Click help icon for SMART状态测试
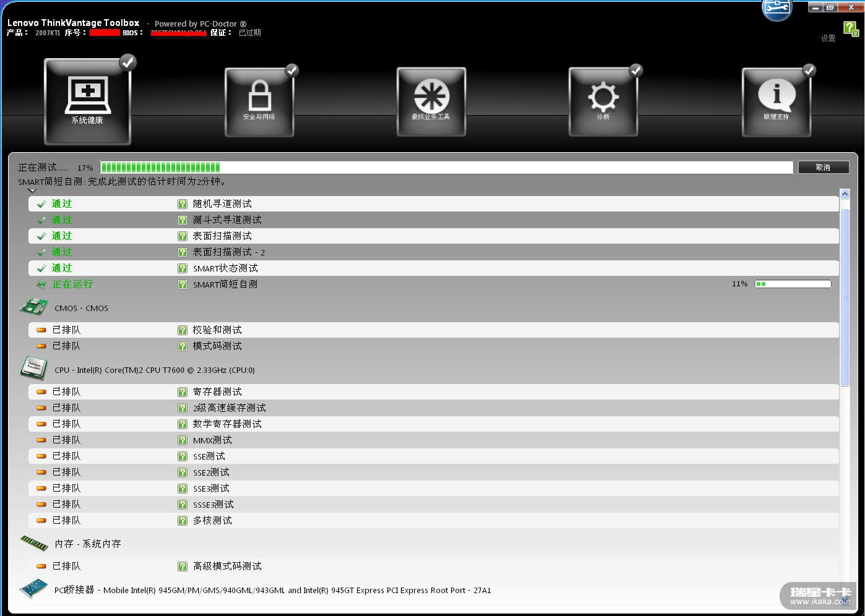 point(183,268)
